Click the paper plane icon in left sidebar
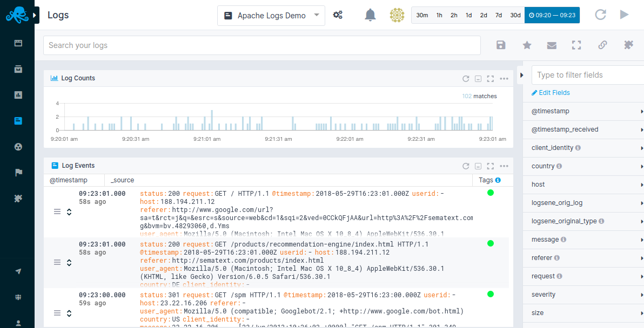644x328 pixels. [18, 271]
